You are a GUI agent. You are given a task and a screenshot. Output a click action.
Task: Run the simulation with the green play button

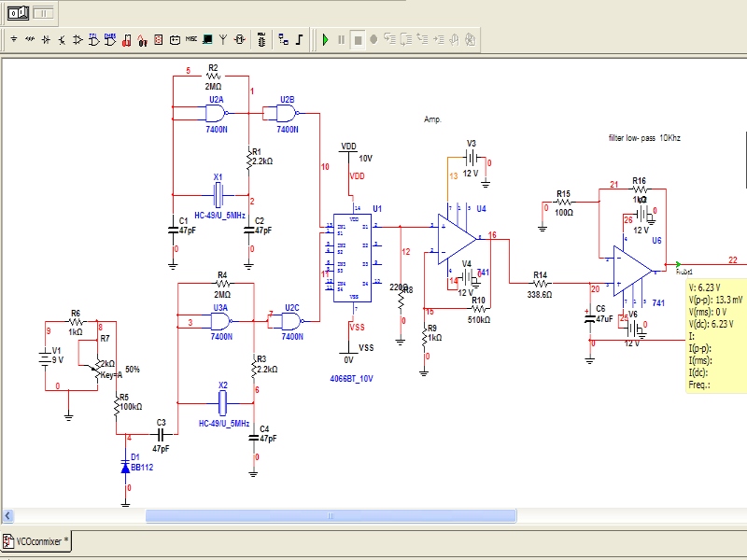point(325,40)
